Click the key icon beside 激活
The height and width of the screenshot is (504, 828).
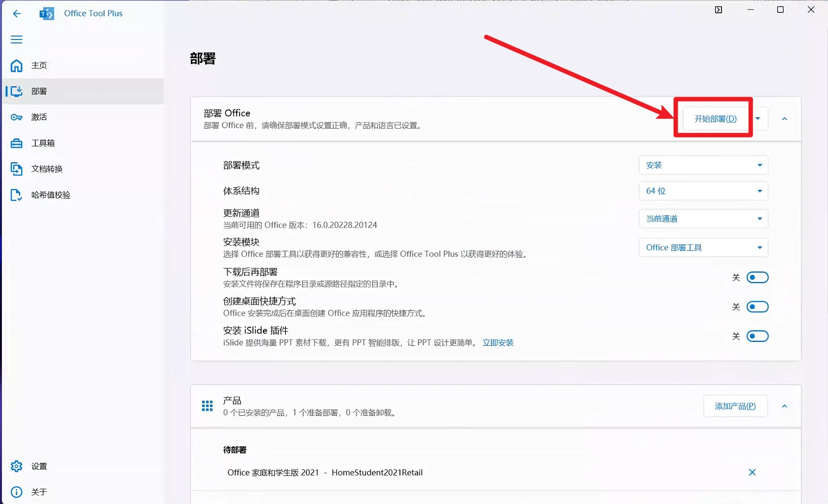point(17,117)
